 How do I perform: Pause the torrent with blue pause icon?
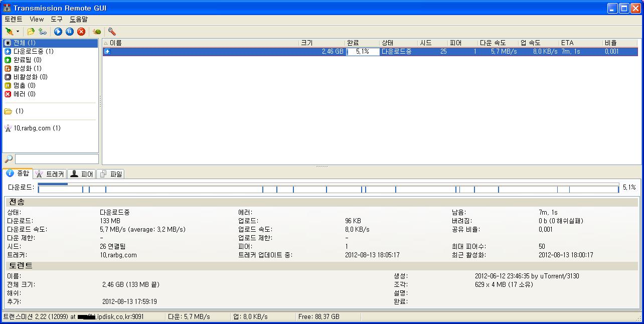pos(70,32)
